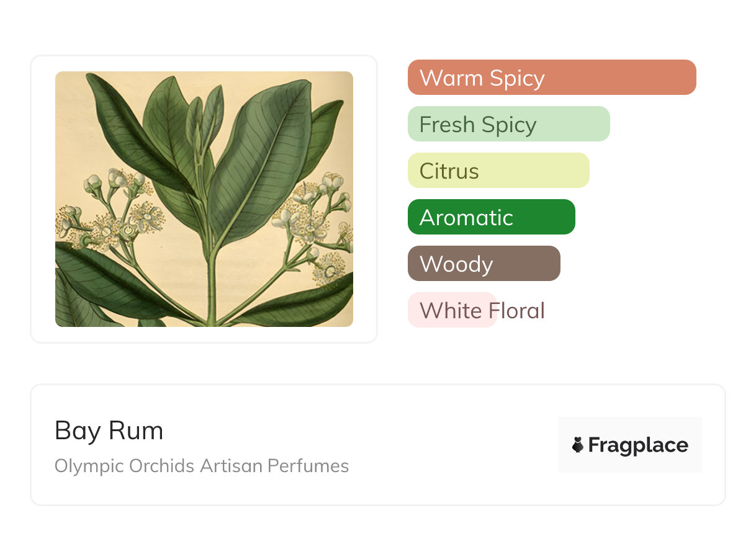
Task: Click the word Floral beyond the pink bar
Action: (x=521, y=310)
